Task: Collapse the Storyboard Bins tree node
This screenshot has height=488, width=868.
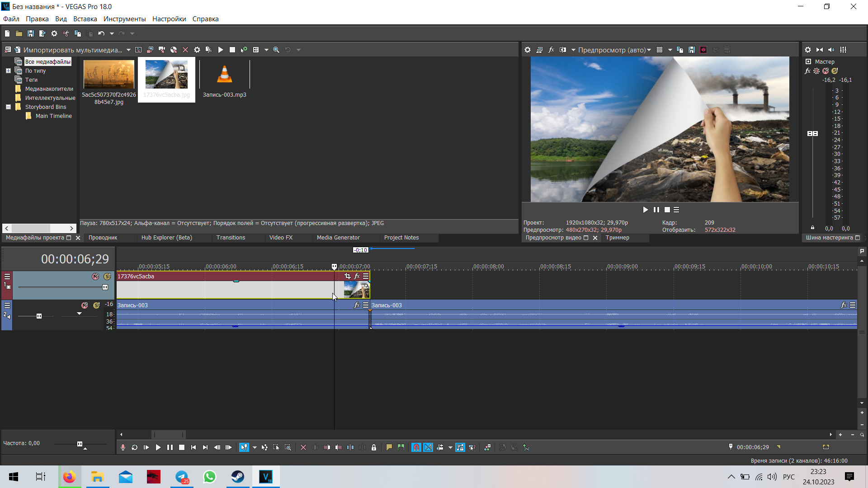Action: [8, 107]
